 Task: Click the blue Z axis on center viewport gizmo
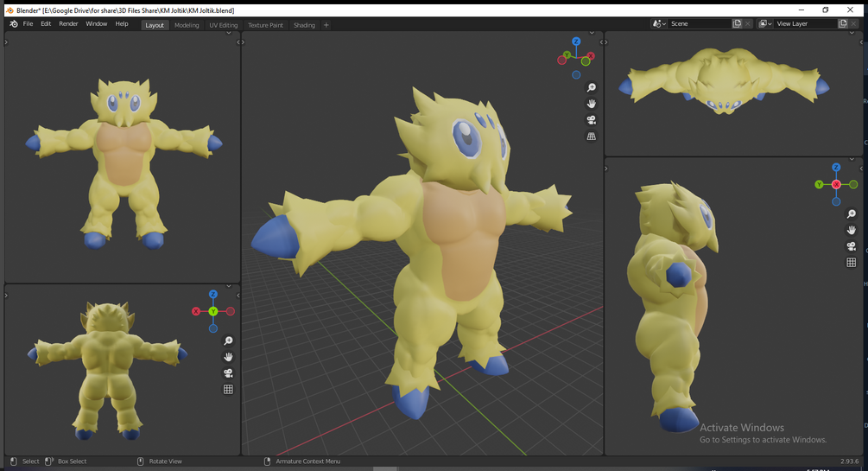click(x=576, y=41)
